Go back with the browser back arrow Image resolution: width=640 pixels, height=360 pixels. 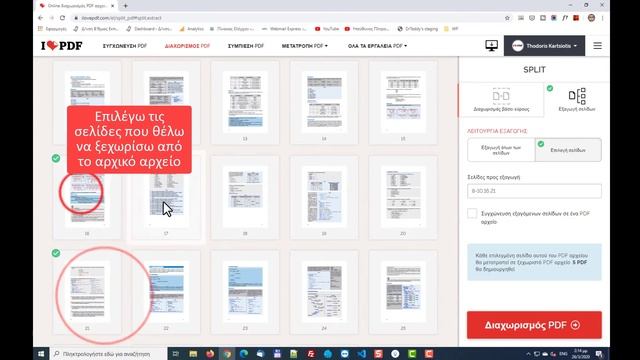coord(40,18)
